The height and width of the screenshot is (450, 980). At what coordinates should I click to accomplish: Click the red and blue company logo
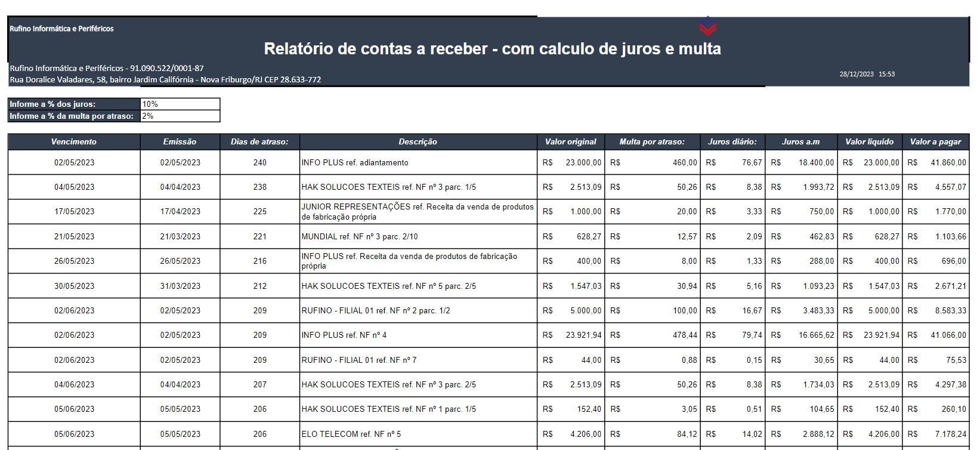(708, 26)
